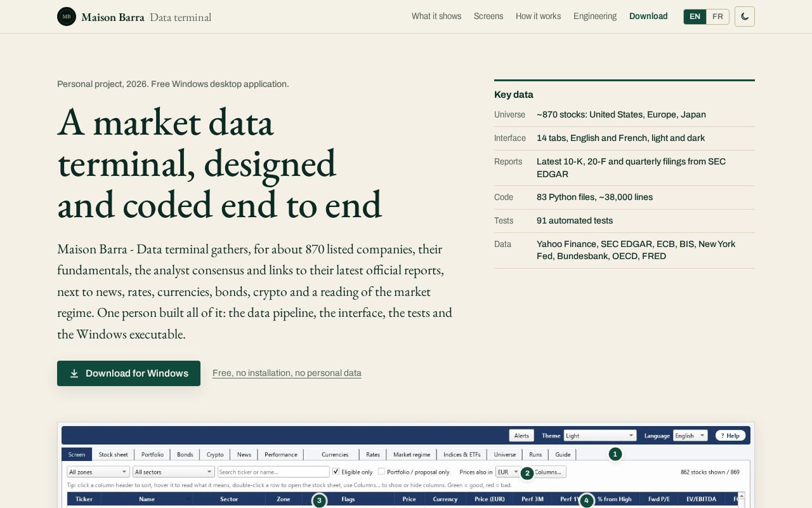
Task: Switch to the Market regime tab
Action: coord(412,455)
